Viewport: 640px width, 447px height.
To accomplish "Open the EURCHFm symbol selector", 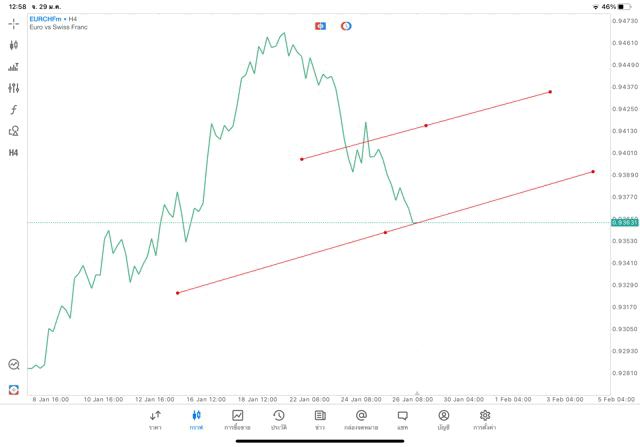I will point(49,18).
